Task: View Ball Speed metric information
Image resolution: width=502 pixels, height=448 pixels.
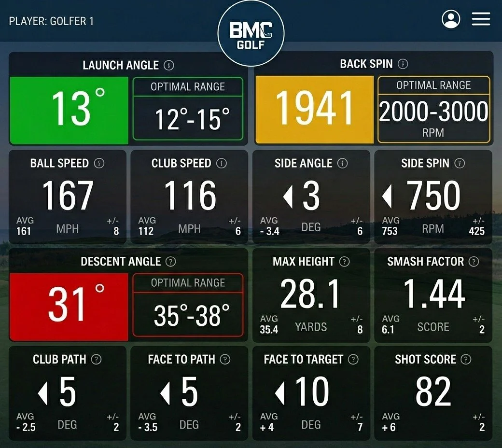Action: [100, 163]
